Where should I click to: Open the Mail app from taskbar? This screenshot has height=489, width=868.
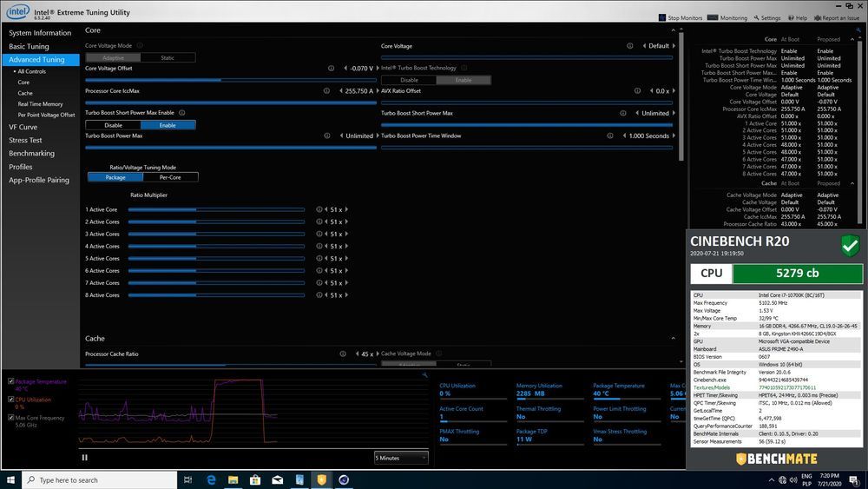click(x=278, y=480)
